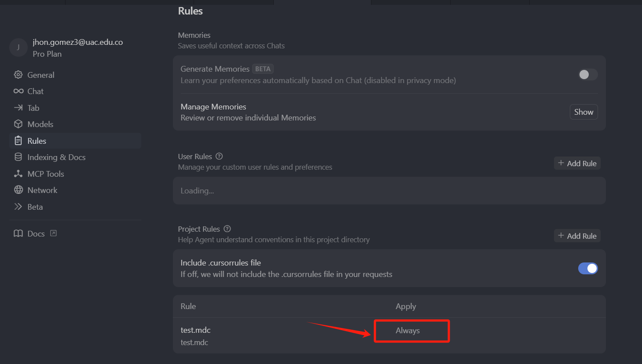Show the managed Memories list

[583, 112]
